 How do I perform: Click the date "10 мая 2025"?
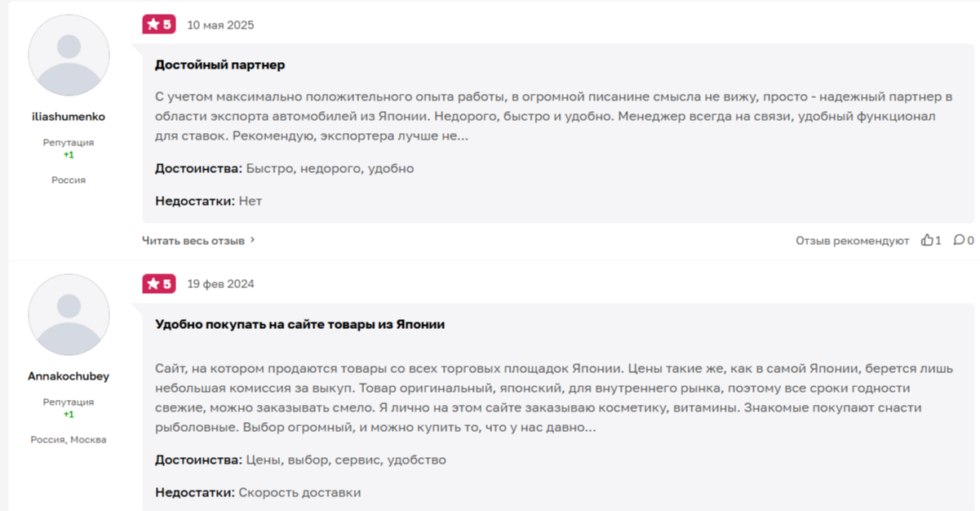pyautogui.click(x=220, y=25)
